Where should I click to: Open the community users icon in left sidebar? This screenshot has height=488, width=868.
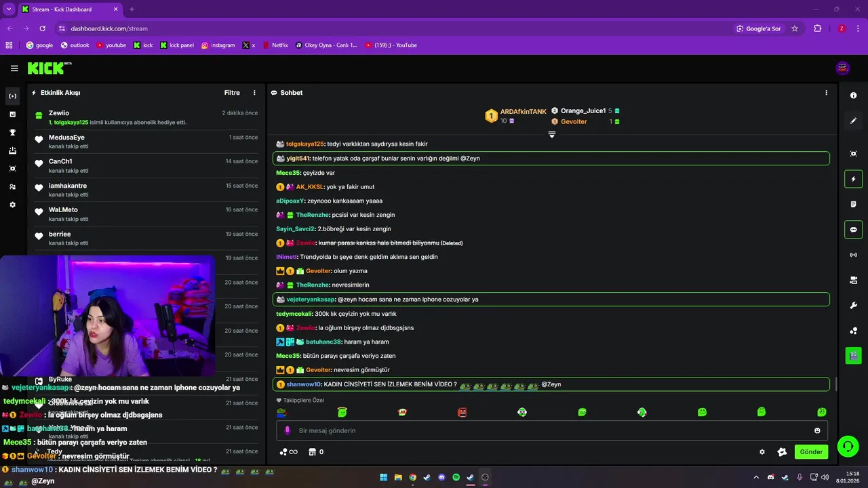12,186
